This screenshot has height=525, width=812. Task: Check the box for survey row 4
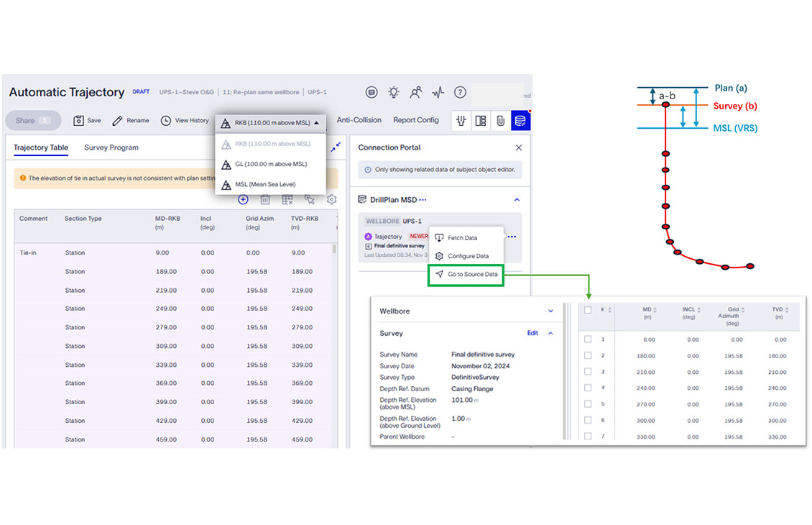tap(588, 388)
